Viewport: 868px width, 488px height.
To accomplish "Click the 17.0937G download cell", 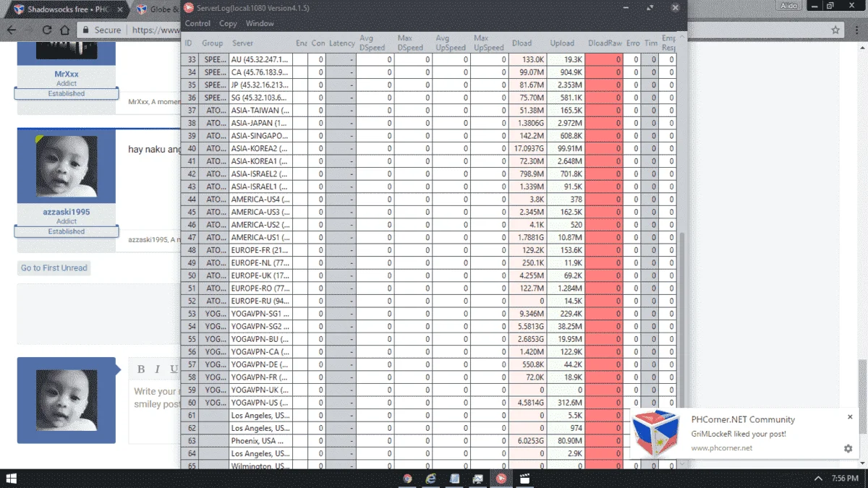I will click(528, 148).
